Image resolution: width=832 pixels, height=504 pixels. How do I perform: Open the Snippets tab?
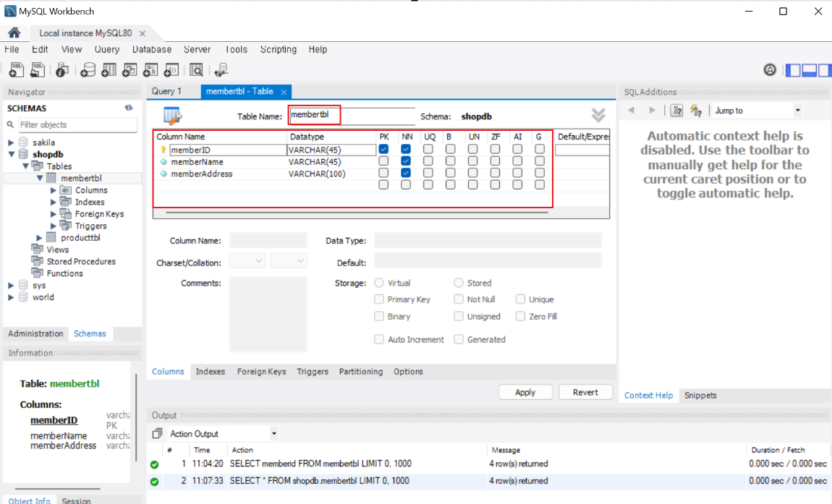tap(700, 396)
